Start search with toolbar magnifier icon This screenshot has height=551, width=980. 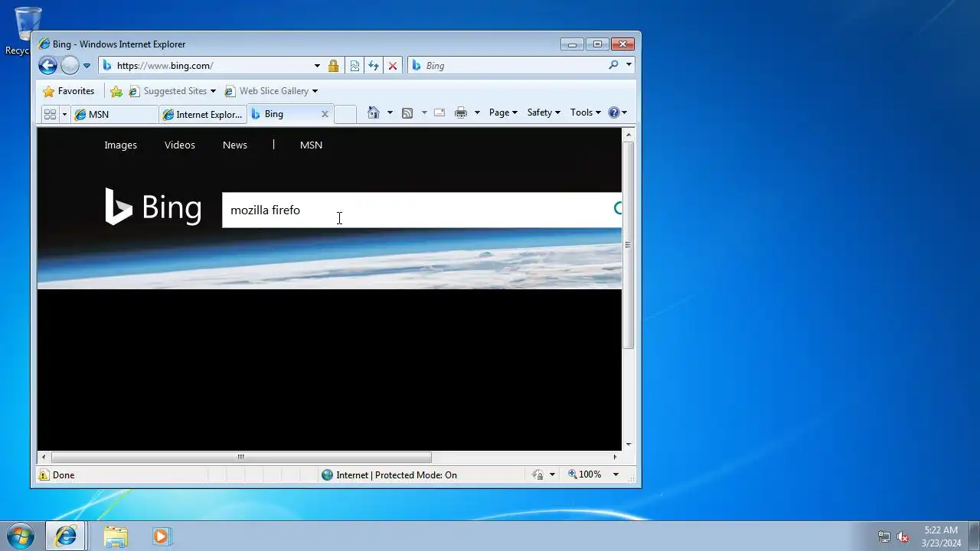[x=613, y=65]
